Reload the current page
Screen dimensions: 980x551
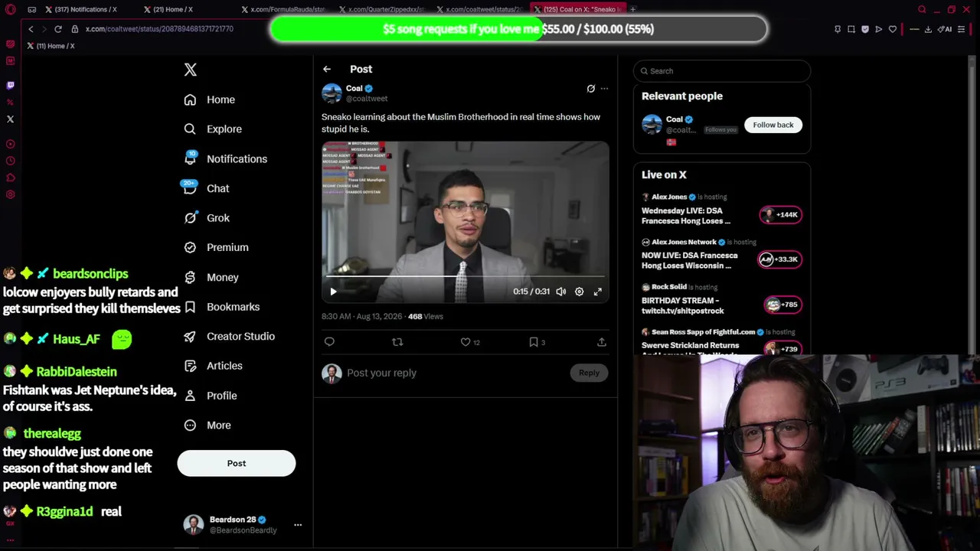click(x=57, y=29)
